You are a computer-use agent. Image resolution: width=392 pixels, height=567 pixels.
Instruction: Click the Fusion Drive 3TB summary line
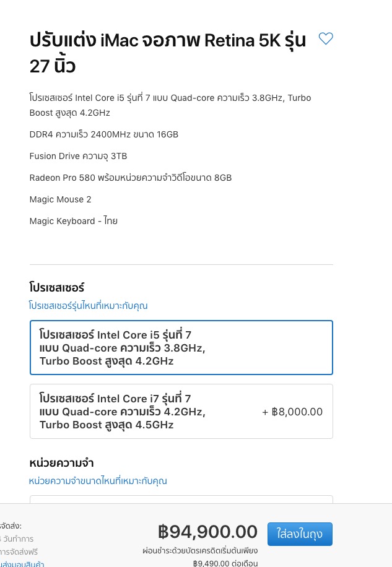[78, 156]
